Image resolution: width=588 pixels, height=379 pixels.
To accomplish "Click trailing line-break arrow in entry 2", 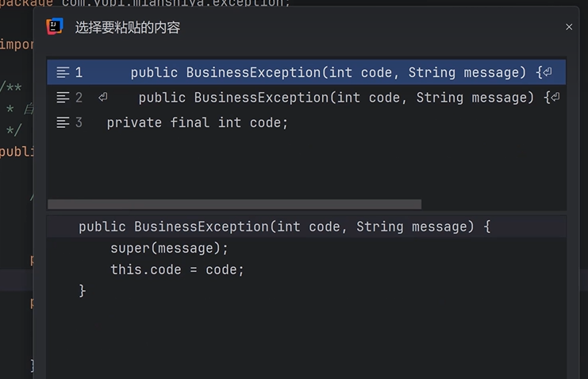I will (x=555, y=98).
